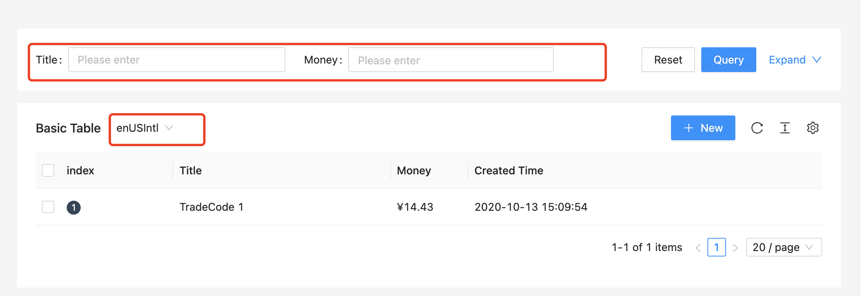Viewport: 868px width, 296px height.
Task: Expand the search form with Expand
Action: click(x=787, y=60)
